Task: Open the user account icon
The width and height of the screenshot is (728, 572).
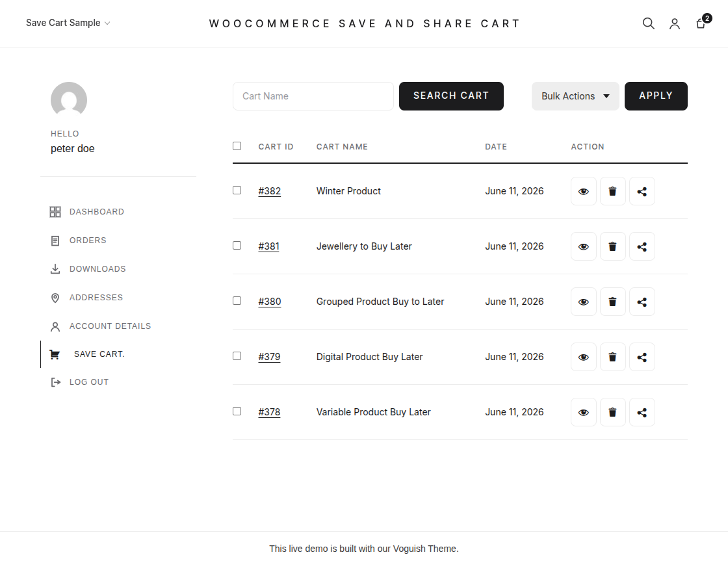Action: pyautogui.click(x=675, y=23)
